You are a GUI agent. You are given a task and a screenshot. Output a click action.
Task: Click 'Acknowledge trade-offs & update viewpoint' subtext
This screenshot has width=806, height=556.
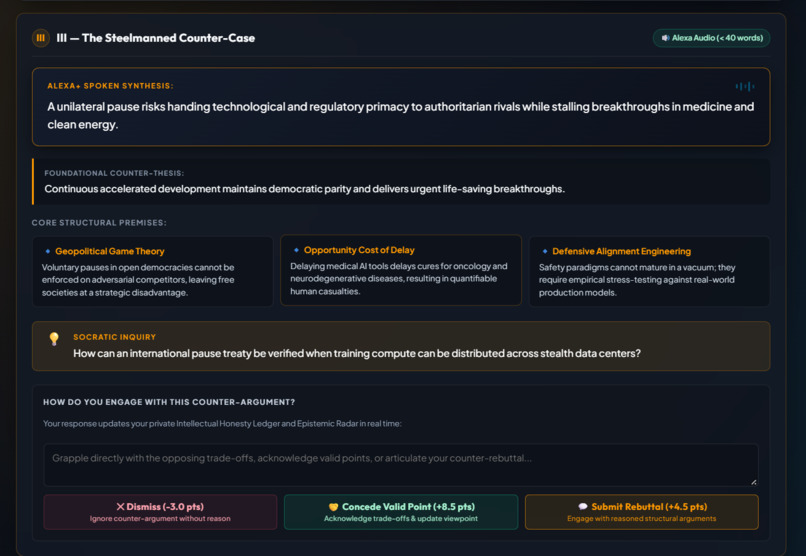[401, 518]
